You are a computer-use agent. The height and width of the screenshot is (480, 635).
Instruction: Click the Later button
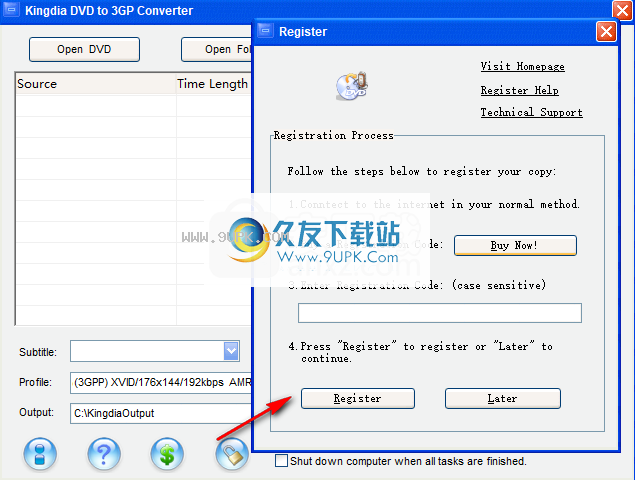pos(503,399)
